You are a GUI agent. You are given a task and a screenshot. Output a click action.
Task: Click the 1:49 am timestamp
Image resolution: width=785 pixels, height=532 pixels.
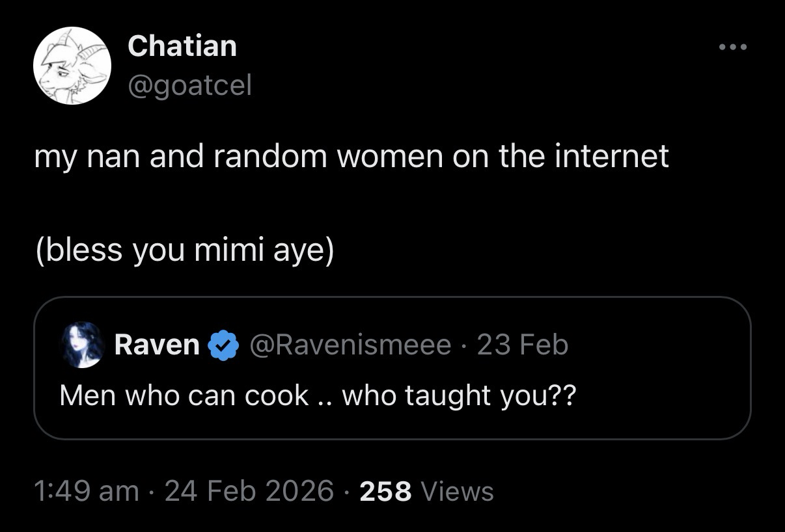point(86,490)
